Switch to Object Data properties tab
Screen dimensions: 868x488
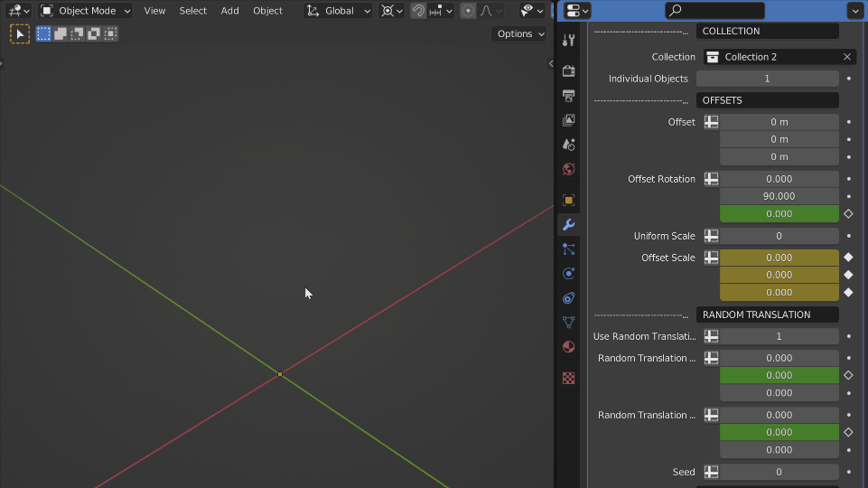click(x=568, y=323)
